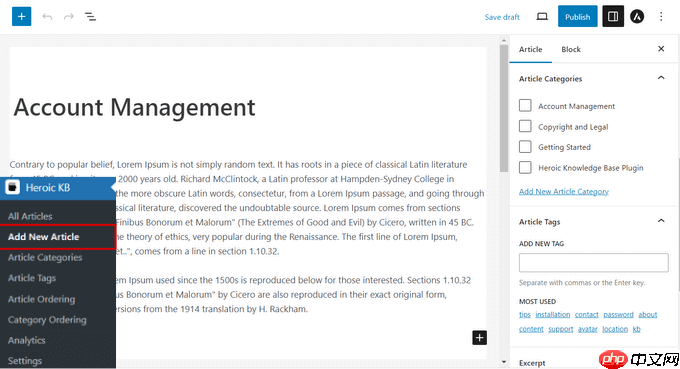Viewport: 680px width, 369px height.
Task: Check the Copyright and Legal category
Action: tap(525, 126)
